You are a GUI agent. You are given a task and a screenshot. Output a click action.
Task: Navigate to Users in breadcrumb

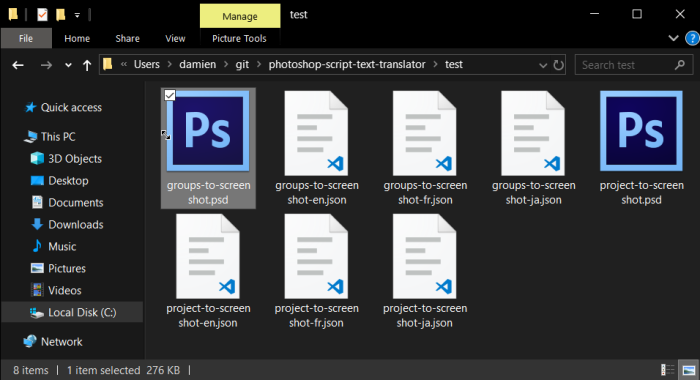(x=146, y=64)
